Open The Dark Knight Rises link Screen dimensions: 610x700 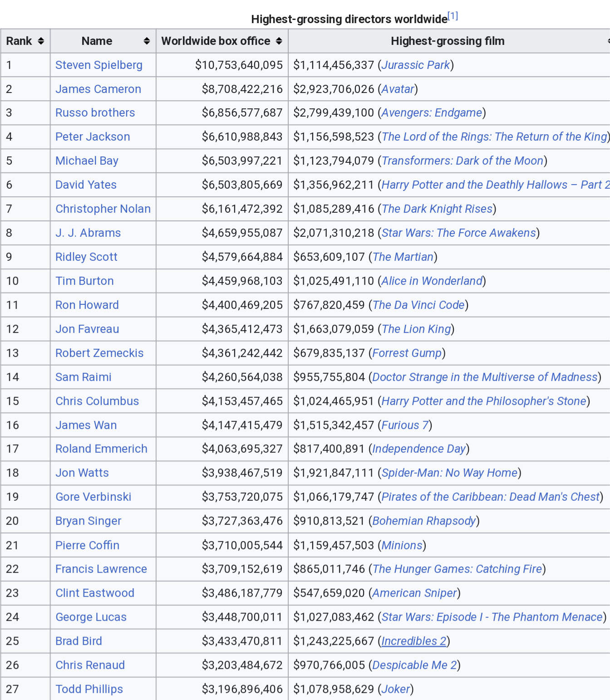click(437, 209)
